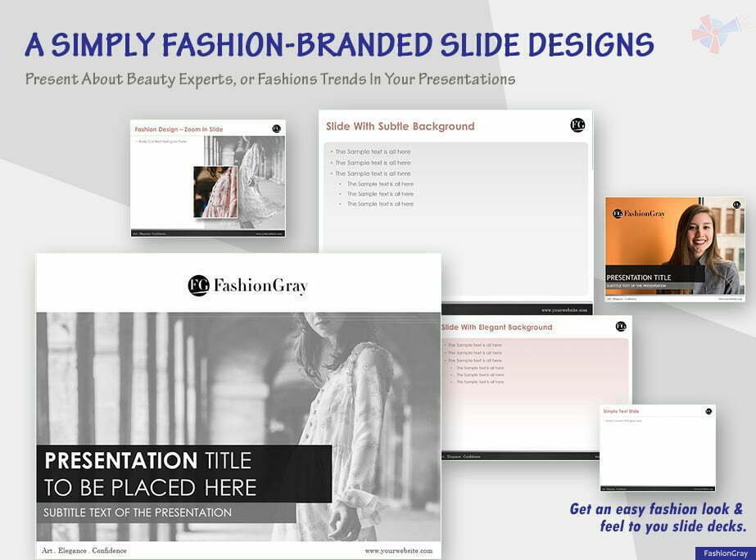Click the main Fashion-Branded Slide Designs headline

pos(339,44)
